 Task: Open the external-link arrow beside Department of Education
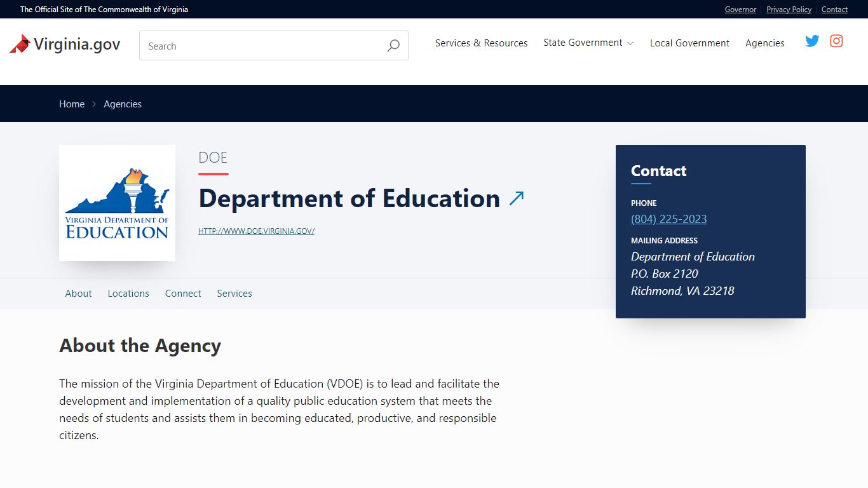click(x=517, y=198)
